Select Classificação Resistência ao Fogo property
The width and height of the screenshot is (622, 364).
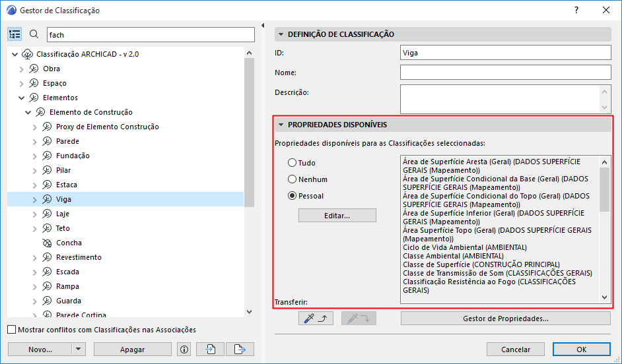[489, 286]
